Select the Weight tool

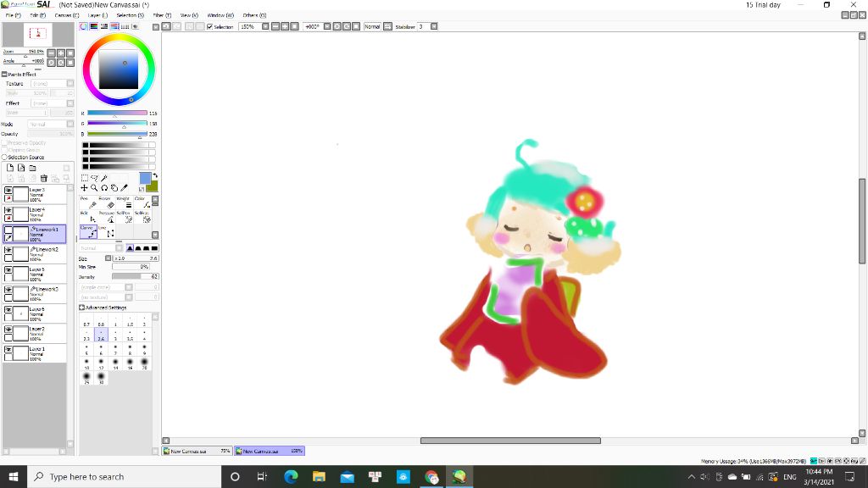tap(124, 203)
